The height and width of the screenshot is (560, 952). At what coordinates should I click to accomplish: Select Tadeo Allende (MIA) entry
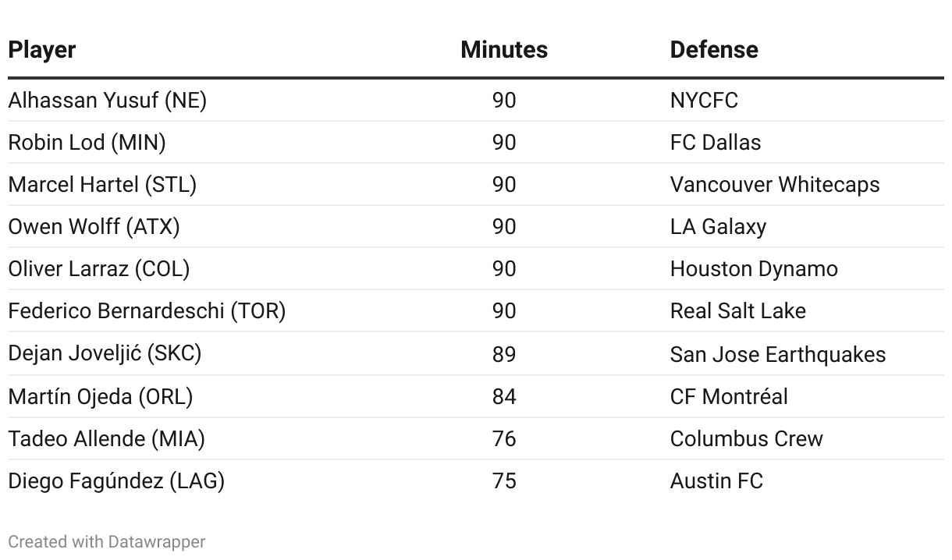pos(106,438)
